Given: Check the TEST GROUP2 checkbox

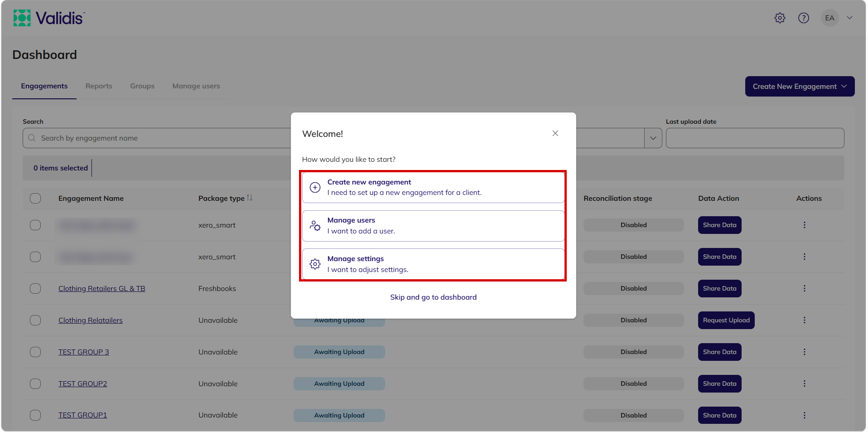Looking at the screenshot, I should [35, 383].
